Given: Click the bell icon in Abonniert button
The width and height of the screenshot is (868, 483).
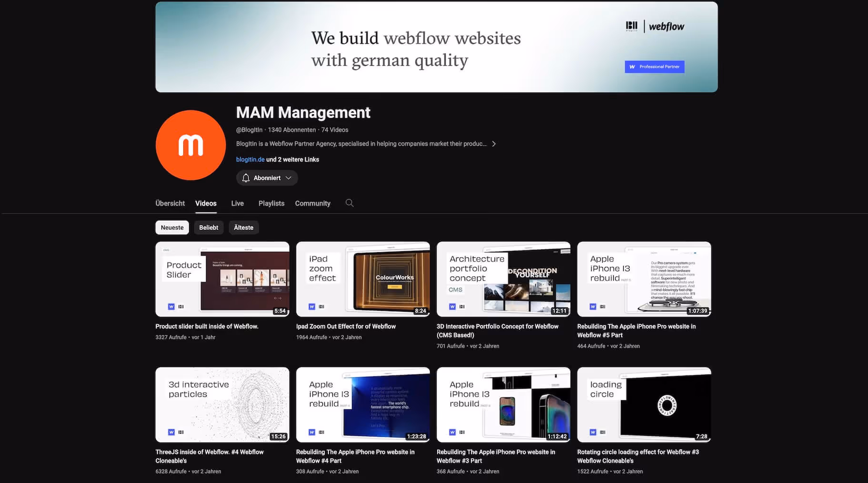Looking at the screenshot, I should [x=246, y=178].
